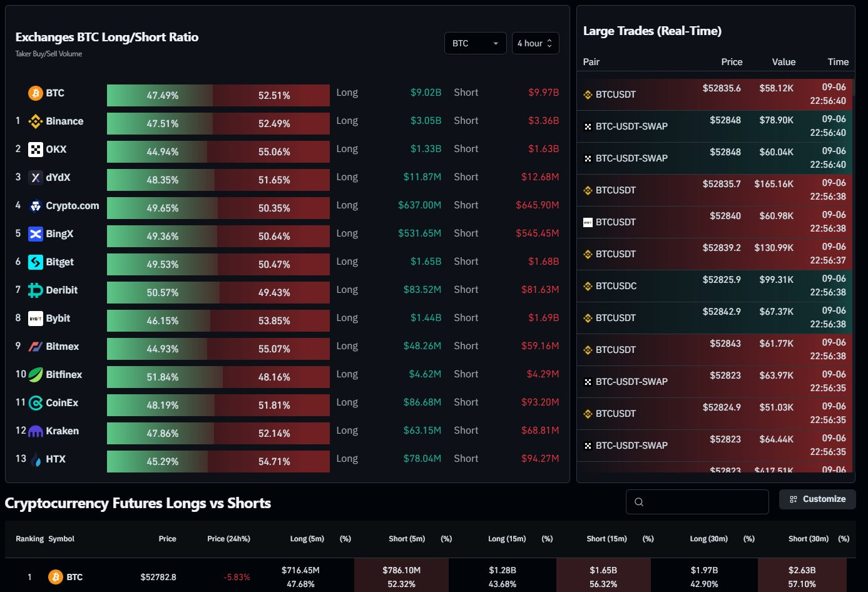868x592 pixels.
Task: Click the OKX icon on the $78.90K swap trade
Action: (588, 127)
